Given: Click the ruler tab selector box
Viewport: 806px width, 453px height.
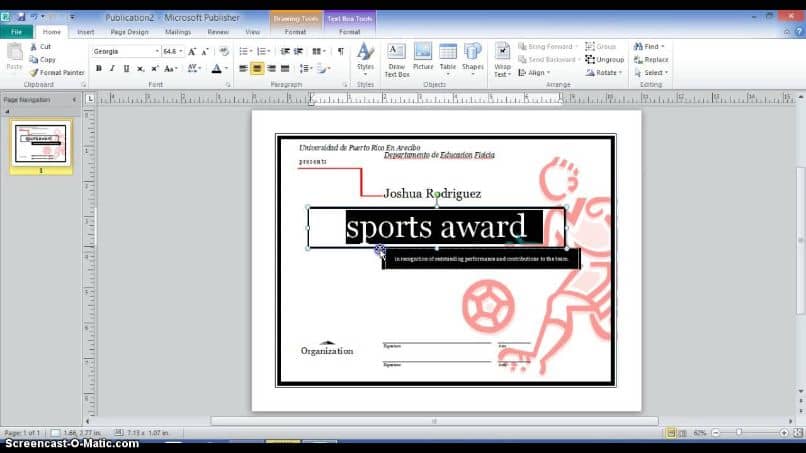Looking at the screenshot, I should pos(90,98).
